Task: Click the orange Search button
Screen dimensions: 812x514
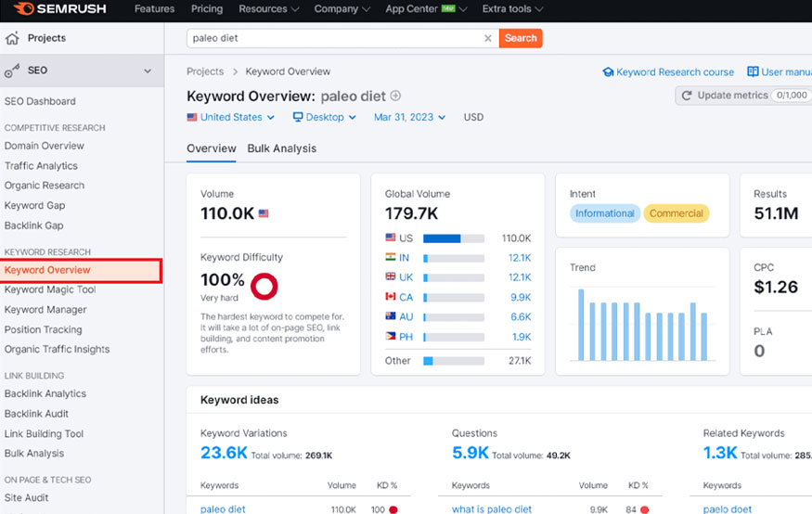Action: 521,38
